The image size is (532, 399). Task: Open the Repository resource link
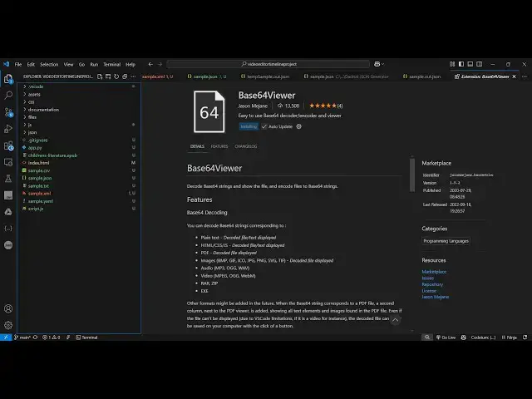[432, 284]
